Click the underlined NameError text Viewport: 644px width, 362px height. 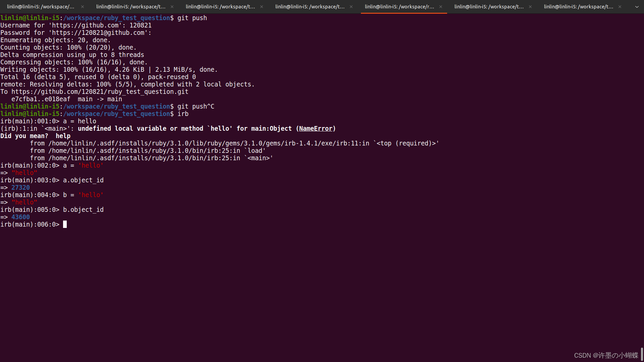coord(315,129)
